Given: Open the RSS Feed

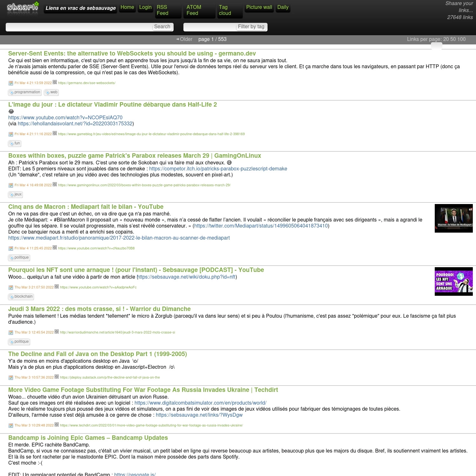Looking at the screenshot, I should 168,10.
